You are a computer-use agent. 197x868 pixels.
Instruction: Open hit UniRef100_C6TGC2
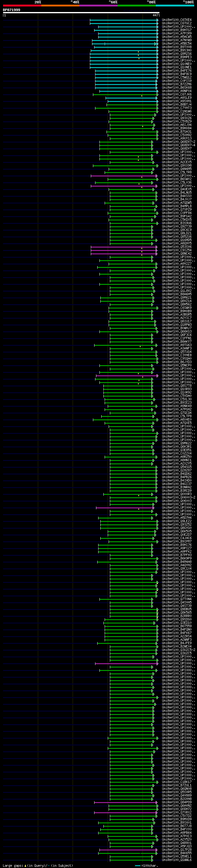[176, 23]
